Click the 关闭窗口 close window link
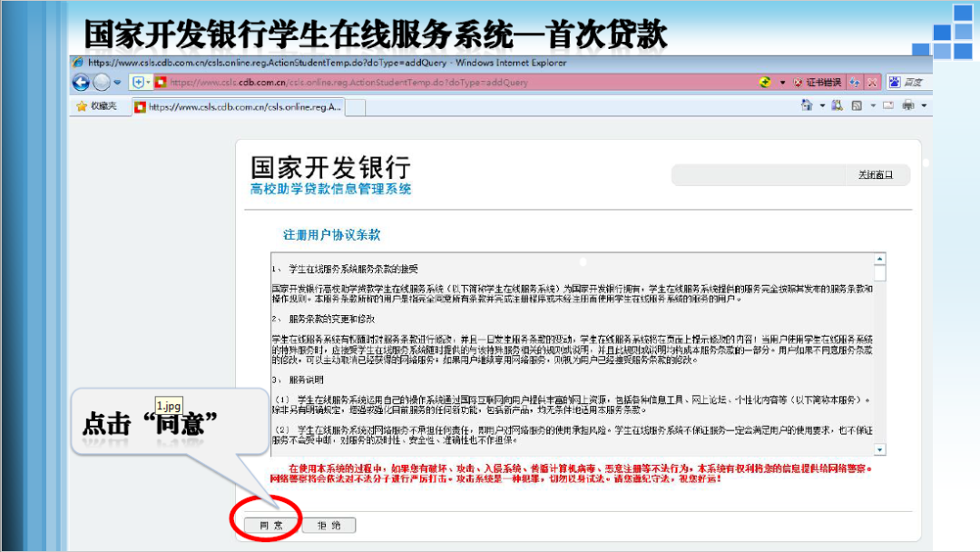 point(875,175)
